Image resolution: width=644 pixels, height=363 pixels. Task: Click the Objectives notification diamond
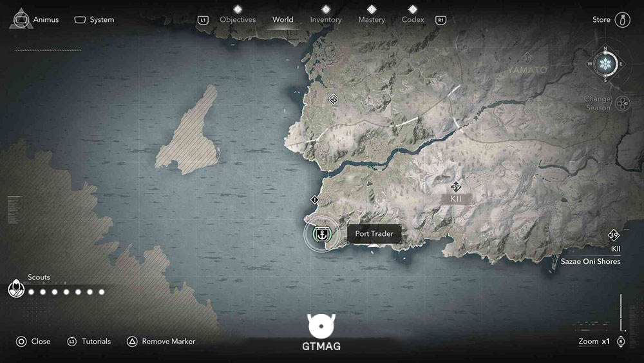(238, 9)
